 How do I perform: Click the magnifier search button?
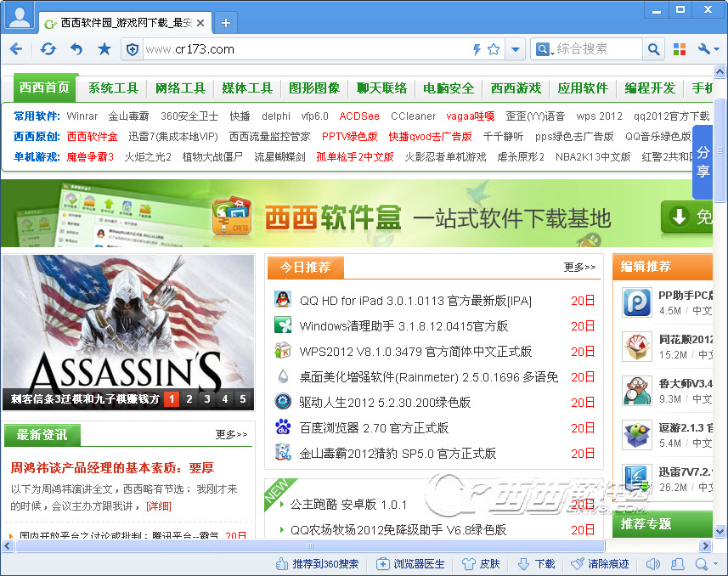point(654,49)
